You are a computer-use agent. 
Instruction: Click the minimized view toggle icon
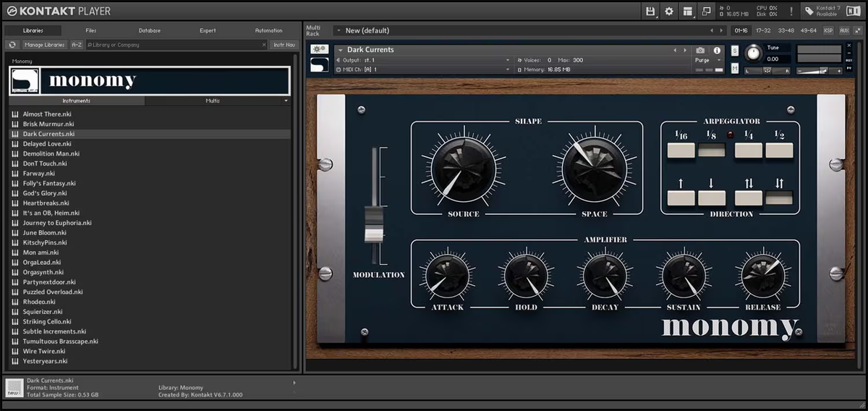(x=706, y=12)
